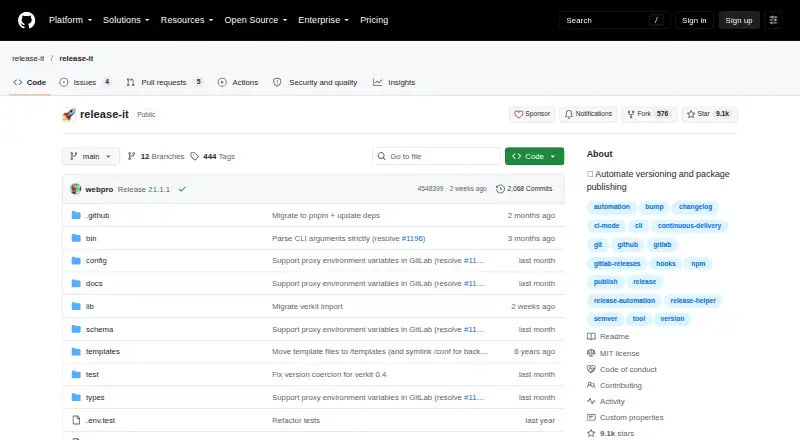Open the docs folder
Viewport: 800px width, 440px height.
94,283
